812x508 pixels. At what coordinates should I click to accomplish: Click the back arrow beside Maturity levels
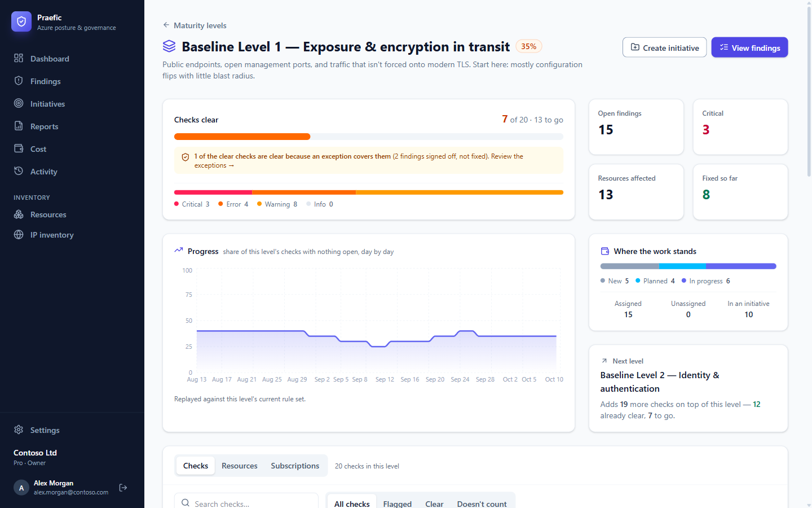166,25
